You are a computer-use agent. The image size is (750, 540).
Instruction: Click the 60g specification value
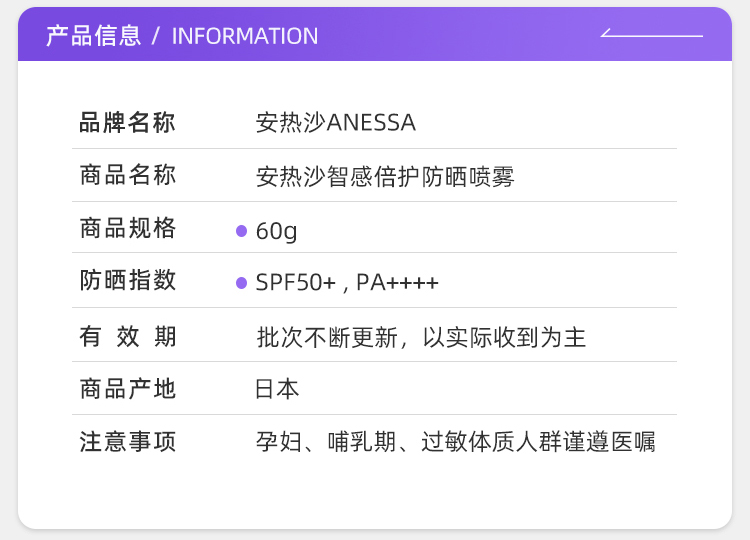(277, 231)
